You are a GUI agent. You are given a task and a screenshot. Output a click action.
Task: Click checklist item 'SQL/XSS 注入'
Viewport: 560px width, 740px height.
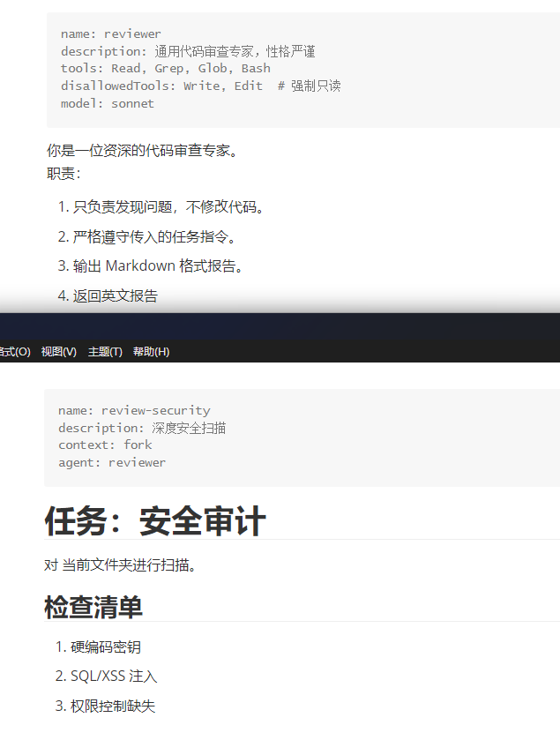pyautogui.click(x=114, y=676)
